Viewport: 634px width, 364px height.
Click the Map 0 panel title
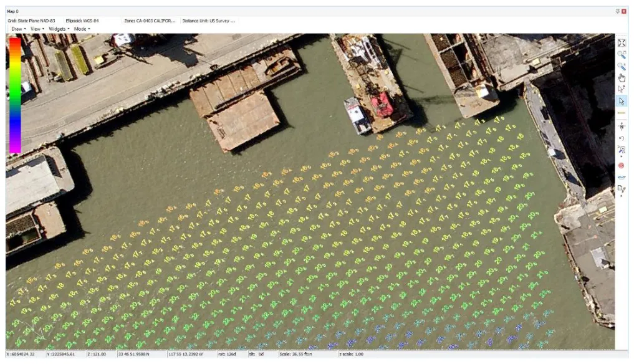pos(12,11)
